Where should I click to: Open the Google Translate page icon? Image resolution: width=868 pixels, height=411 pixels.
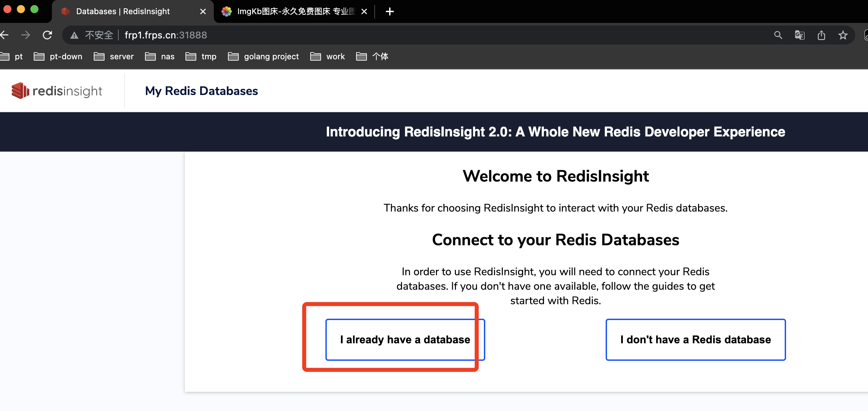[800, 35]
